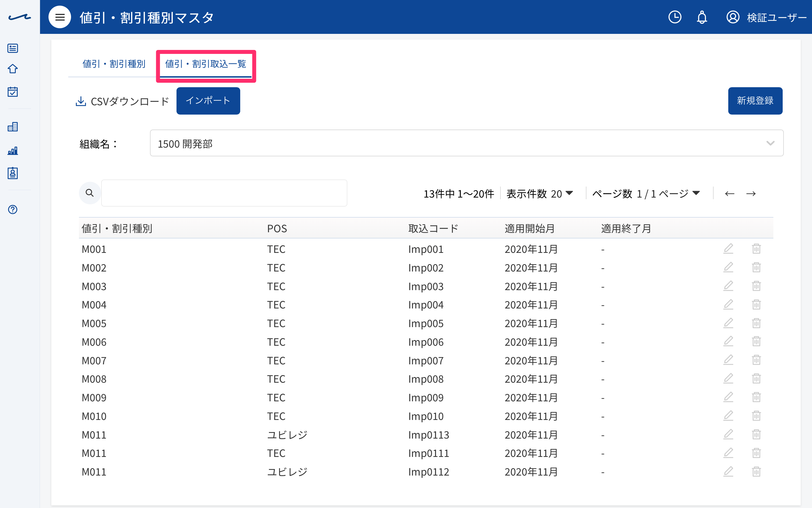Click the 新規登録 button

click(755, 101)
